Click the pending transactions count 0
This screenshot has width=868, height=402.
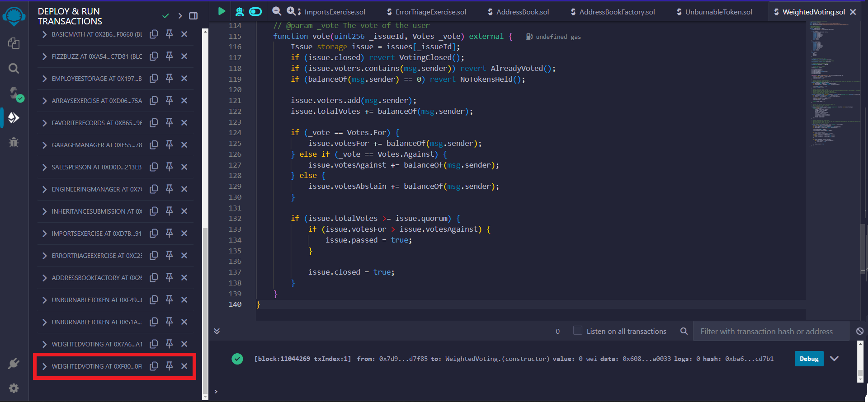click(x=557, y=331)
